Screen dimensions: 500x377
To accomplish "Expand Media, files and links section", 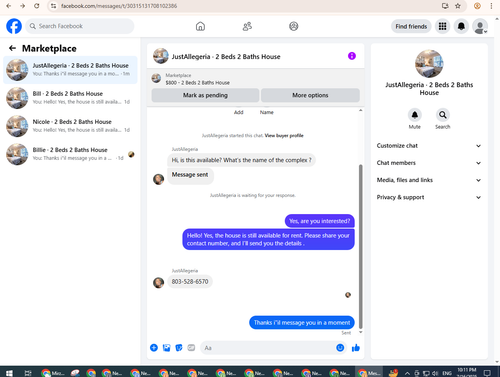I will click(x=429, y=180).
